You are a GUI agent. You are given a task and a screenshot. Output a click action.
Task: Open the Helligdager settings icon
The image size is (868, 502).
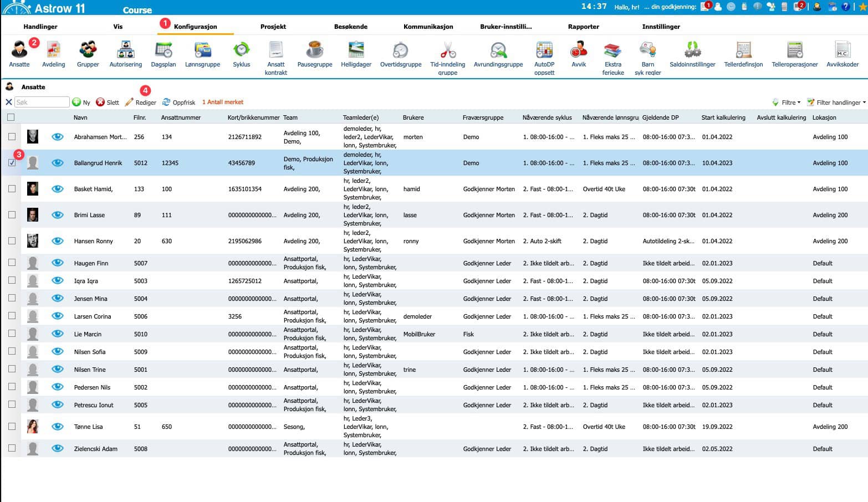[355, 53]
